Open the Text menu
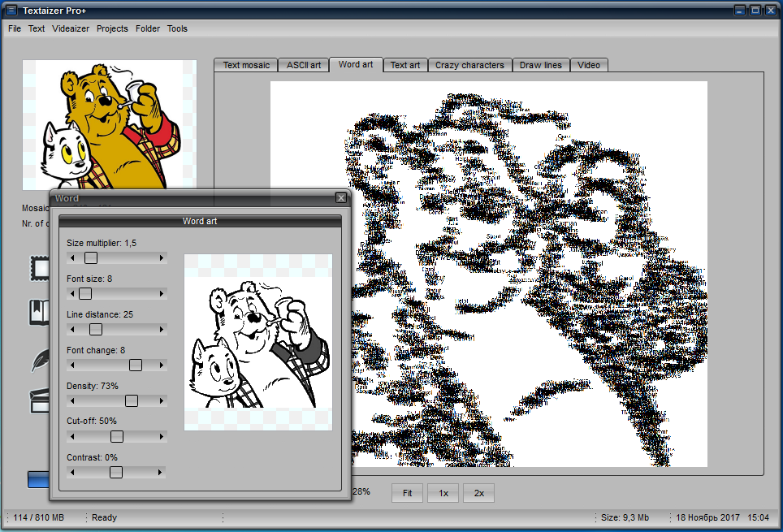 click(37, 28)
